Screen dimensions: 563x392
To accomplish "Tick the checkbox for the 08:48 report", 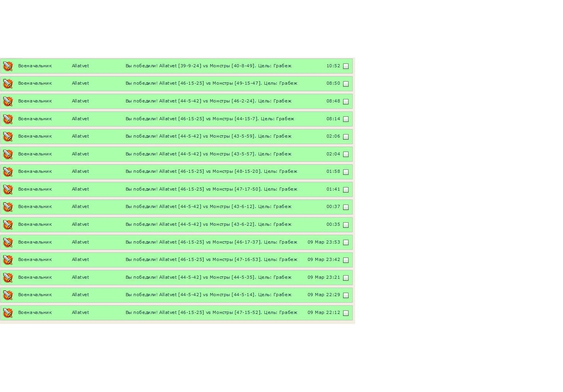I will (346, 102).
